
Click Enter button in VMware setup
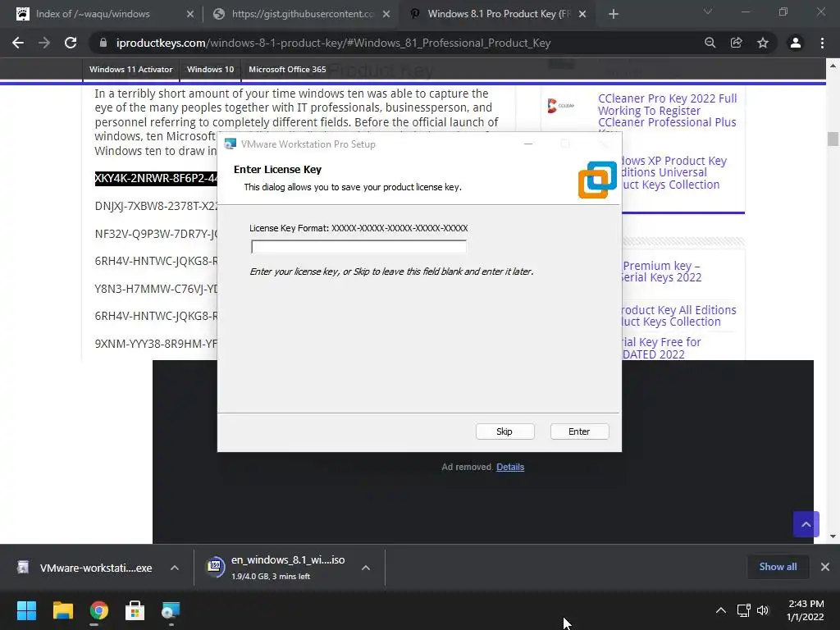[x=579, y=431]
